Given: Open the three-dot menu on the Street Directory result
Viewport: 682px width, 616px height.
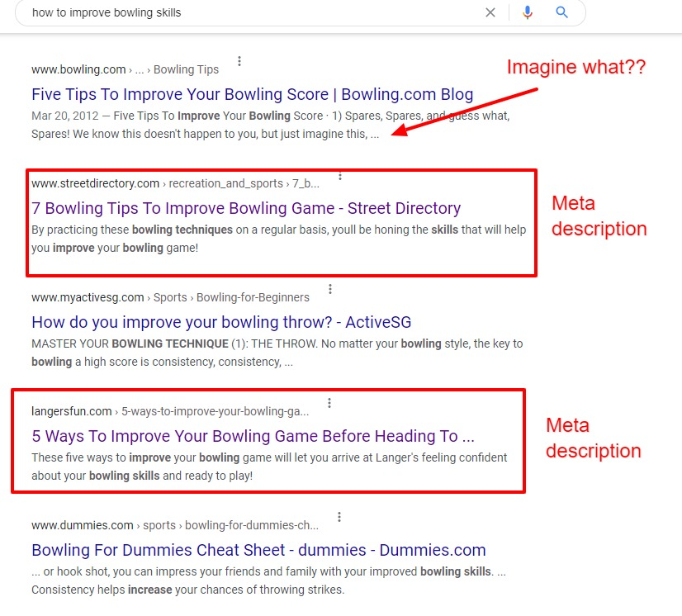Looking at the screenshot, I should coord(339,175).
